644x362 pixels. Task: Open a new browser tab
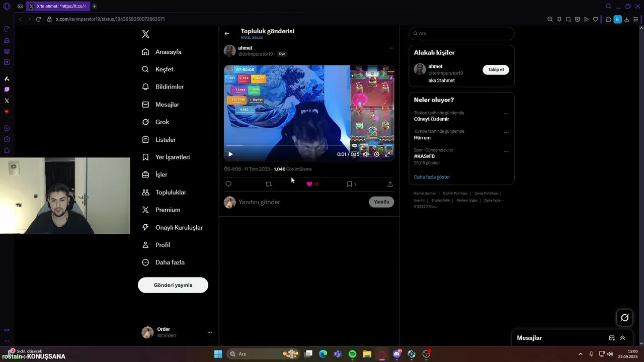tap(94, 6)
